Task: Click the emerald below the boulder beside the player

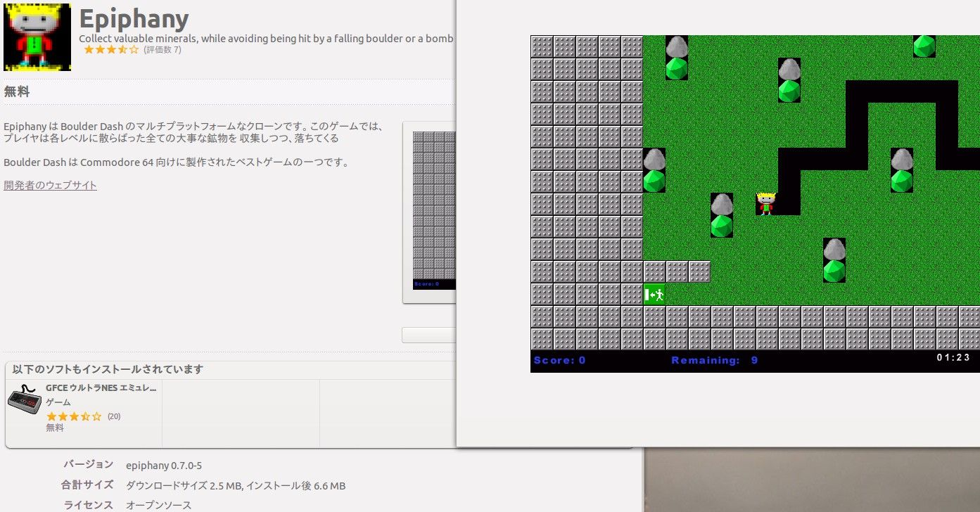Action: point(722,226)
